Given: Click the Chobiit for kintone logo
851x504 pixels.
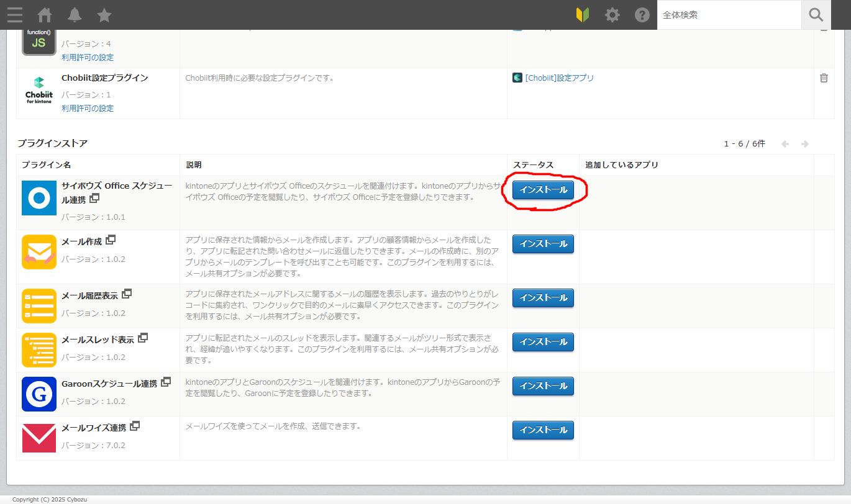Looking at the screenshot, I should 39,91.
